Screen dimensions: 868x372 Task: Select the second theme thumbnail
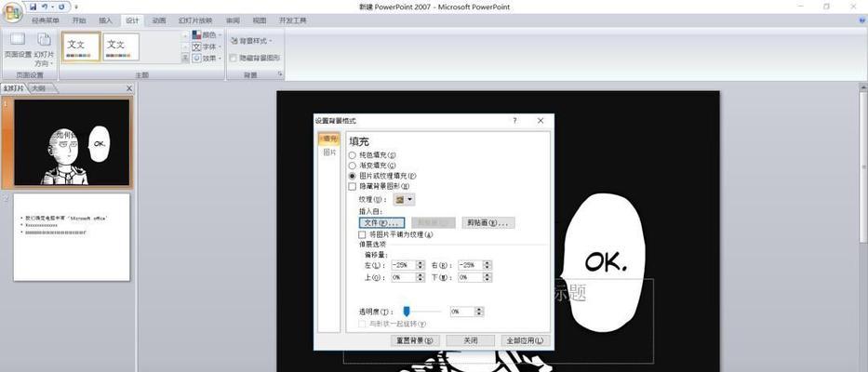(x=121, y=46)
